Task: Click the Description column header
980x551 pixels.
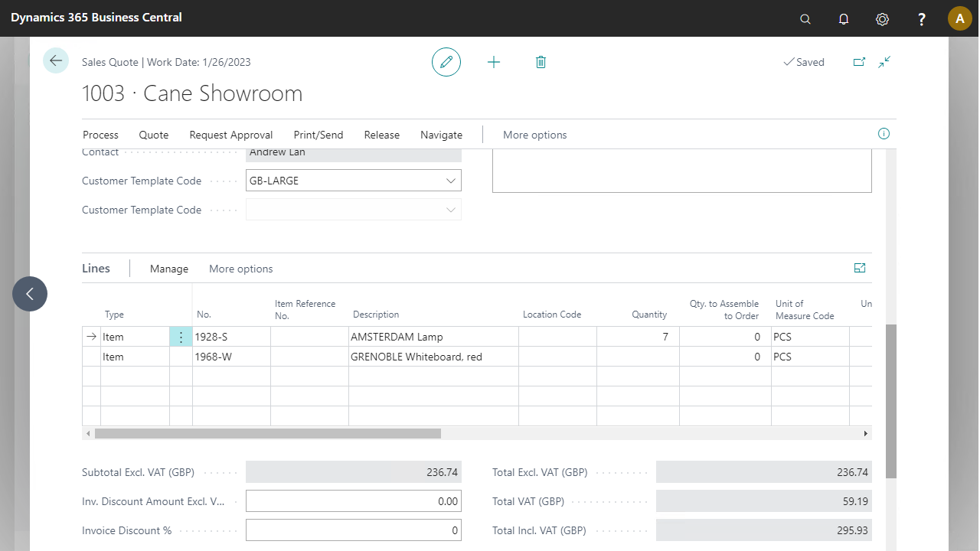Action: [376, 315]
